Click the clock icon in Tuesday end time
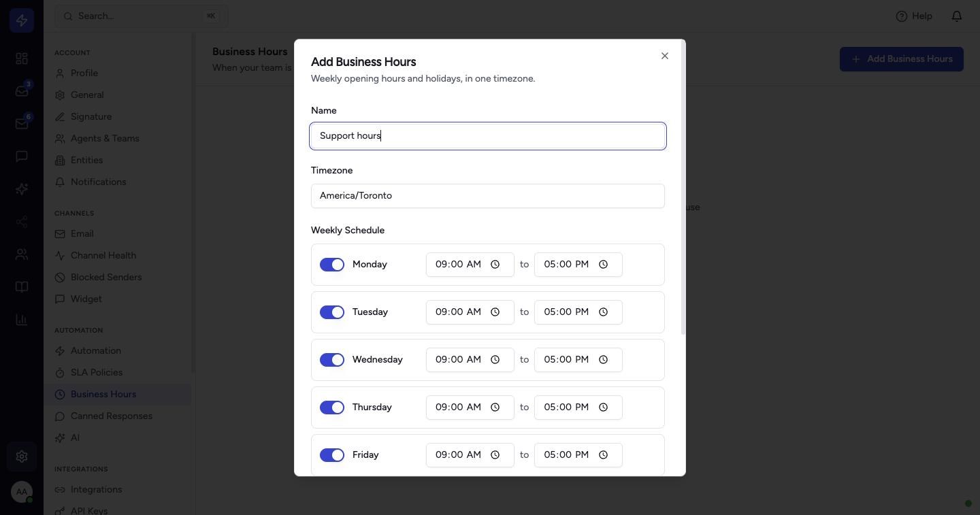 (603, 312)
